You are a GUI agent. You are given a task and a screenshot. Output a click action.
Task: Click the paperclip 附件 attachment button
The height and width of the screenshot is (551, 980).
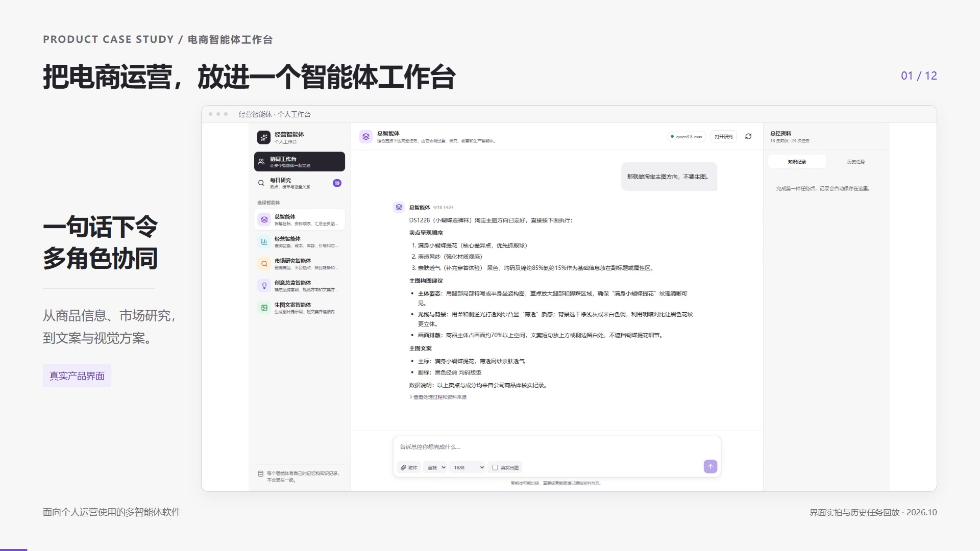click(x=409, y=467)
